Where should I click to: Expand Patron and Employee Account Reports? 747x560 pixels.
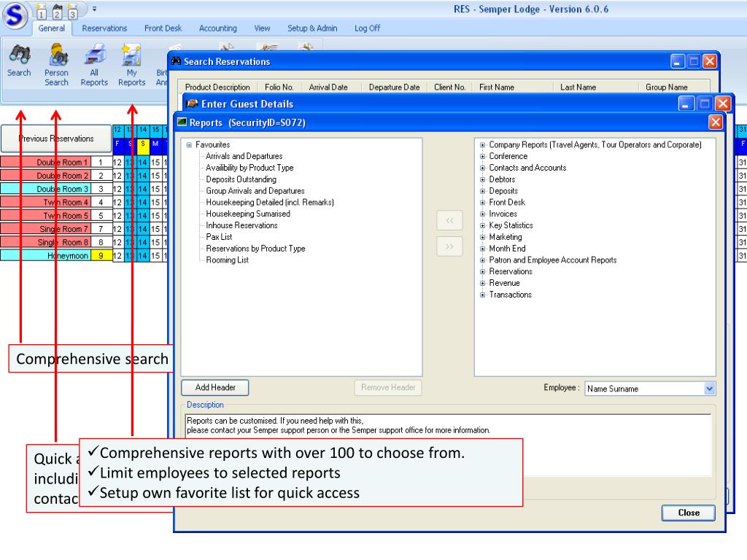[x=483, y=260]
